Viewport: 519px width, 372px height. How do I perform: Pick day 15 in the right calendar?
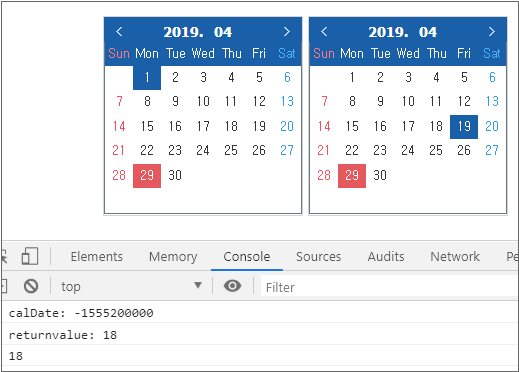[x=352, y=127]
